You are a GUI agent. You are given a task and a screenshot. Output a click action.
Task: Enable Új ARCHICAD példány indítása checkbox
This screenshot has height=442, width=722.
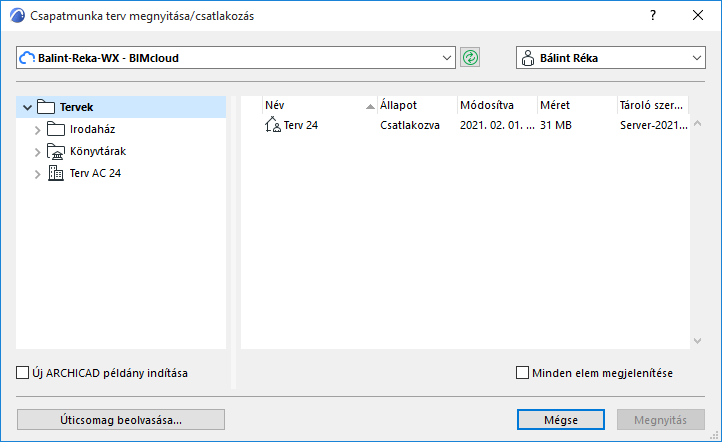tap(23, 372)
